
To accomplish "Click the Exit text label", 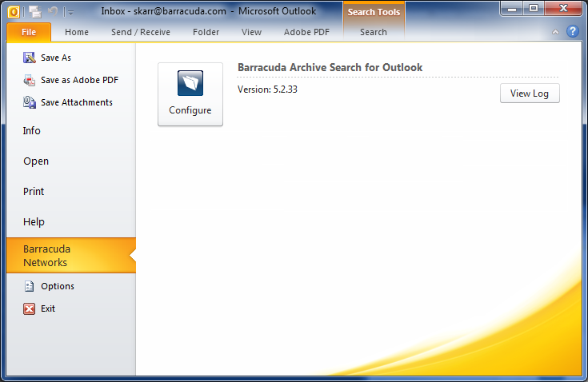I will (48, 308).
